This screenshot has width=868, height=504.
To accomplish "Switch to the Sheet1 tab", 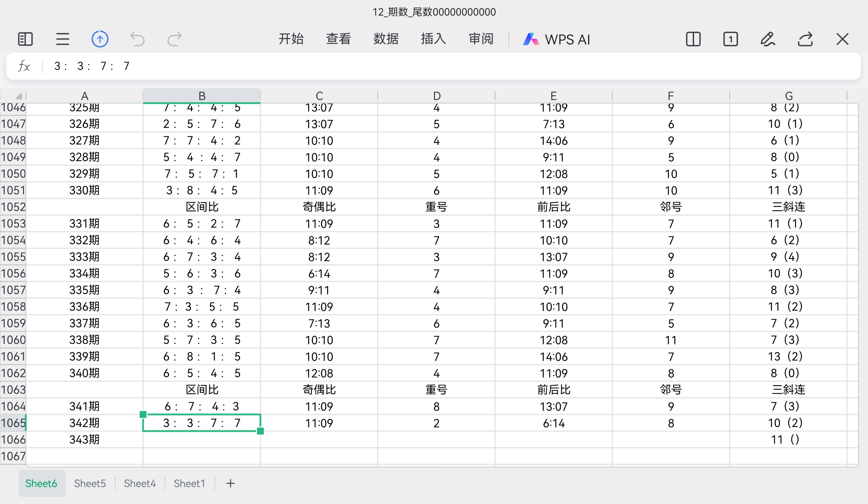I will pyautogui.click(x=189, y=483).
